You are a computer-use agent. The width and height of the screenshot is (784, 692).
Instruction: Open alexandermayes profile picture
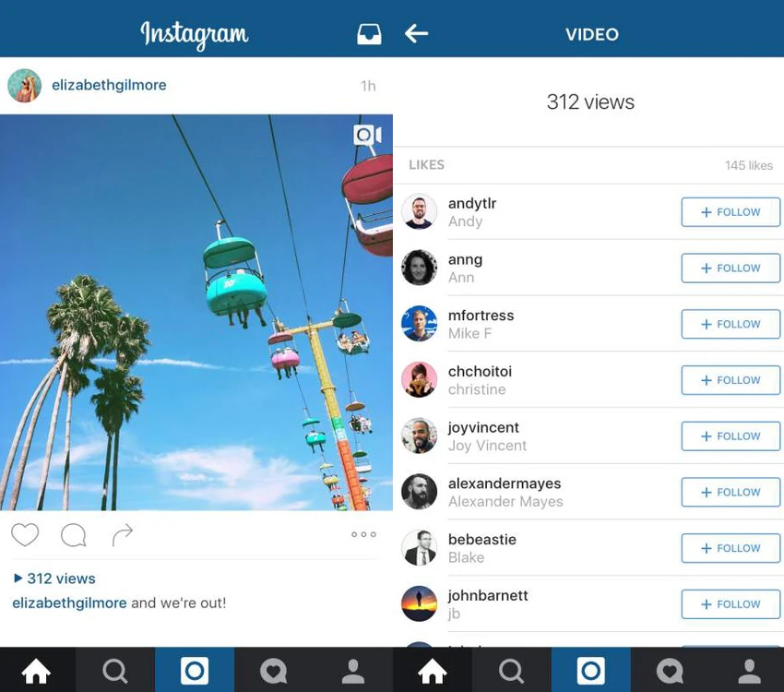[x=419, y=492]
